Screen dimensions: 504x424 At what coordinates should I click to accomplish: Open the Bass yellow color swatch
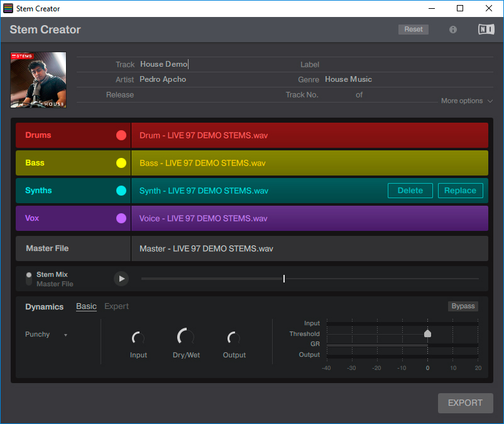click(121, 163)
